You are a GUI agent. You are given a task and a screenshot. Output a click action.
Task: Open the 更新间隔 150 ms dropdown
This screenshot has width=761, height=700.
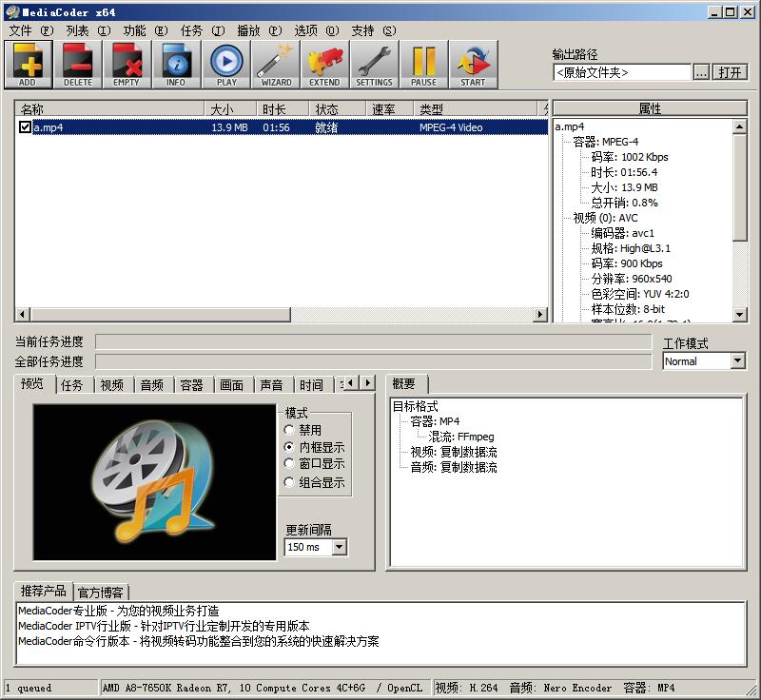pos(340,547)
